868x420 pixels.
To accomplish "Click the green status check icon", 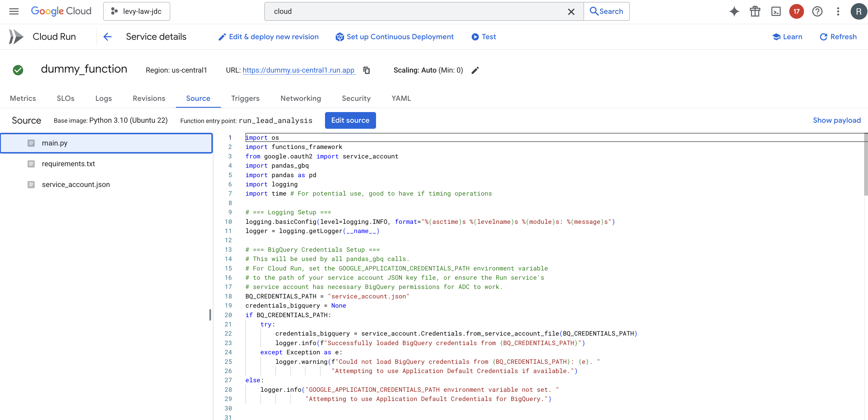I will [x=18, y=70].
